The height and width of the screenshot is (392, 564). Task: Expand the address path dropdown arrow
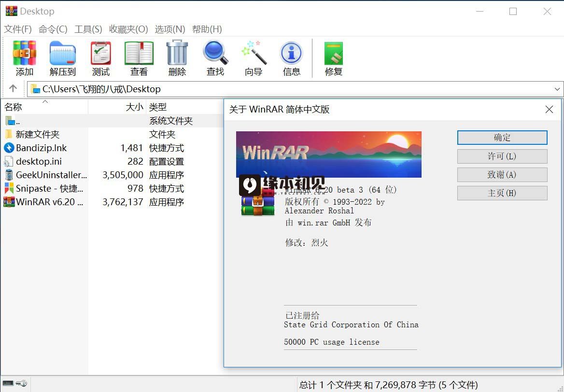click(x=557, y=89)
